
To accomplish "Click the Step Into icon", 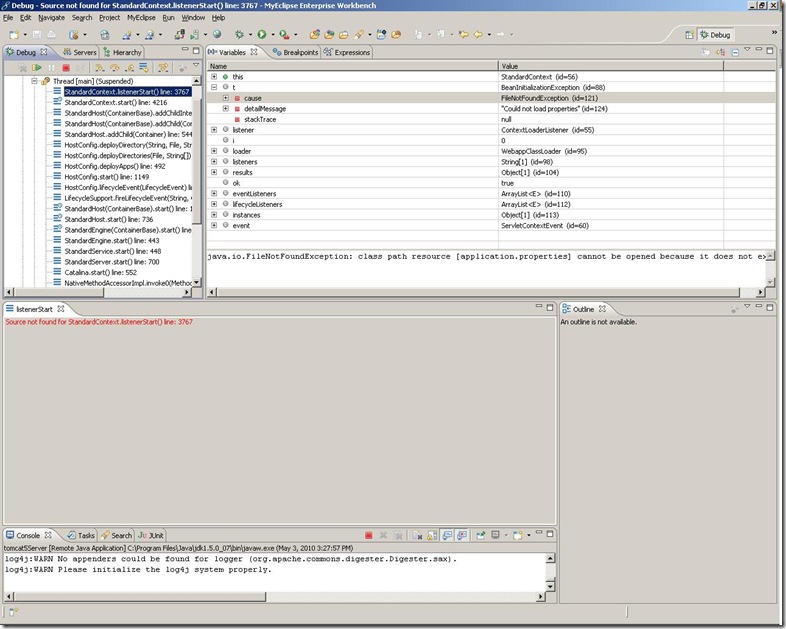I will pyautogui.click(x=100, y=68).
